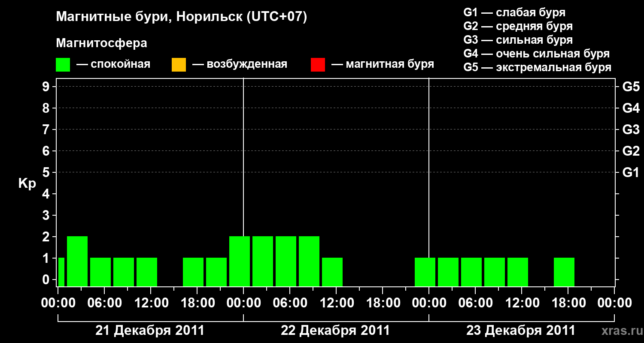Click the '— возбужденная' legend label

(x=240, y=64)
